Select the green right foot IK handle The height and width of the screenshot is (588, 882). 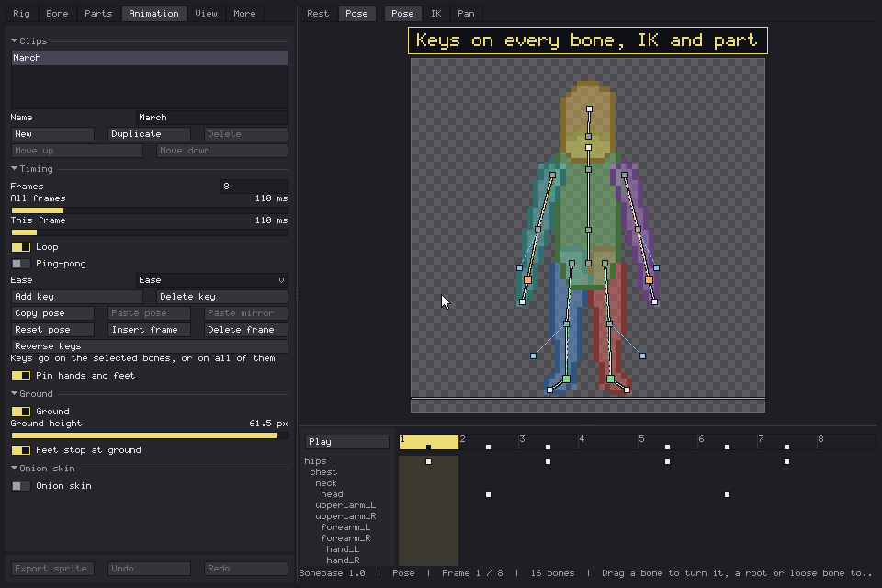(610, 379)
